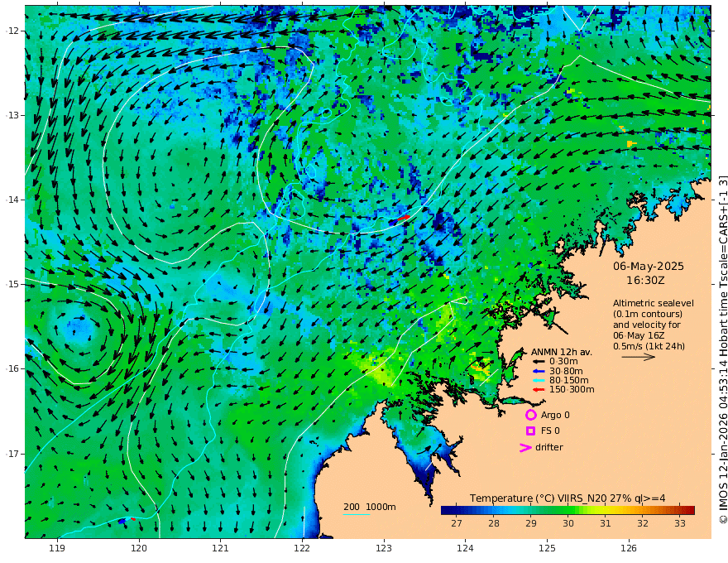Click the -16 latitude axis label
Screen dimensions: 728x563
coord(12,368)
